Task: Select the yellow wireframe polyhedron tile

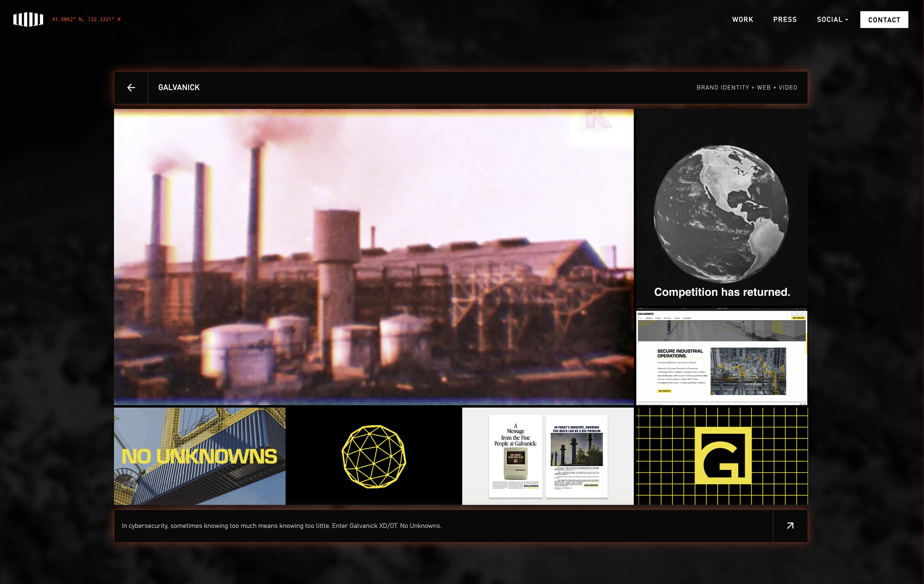Action: 373,456
